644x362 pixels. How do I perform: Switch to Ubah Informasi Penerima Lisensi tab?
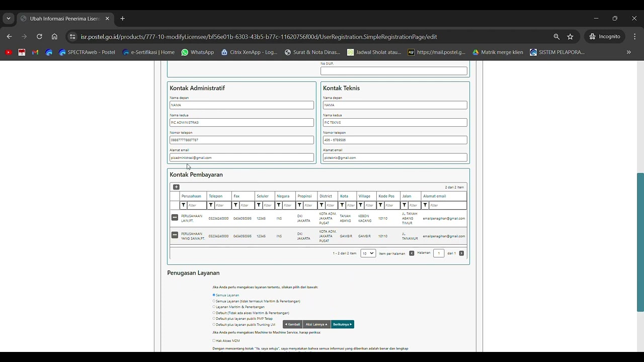tap(65, 19)
